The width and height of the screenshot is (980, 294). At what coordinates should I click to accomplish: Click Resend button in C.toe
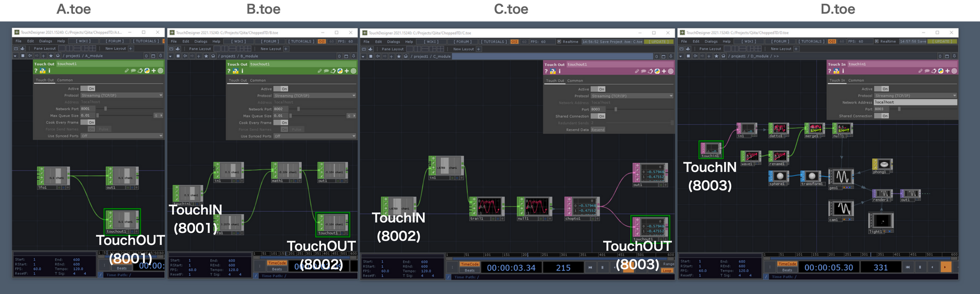tap(598, 130)
